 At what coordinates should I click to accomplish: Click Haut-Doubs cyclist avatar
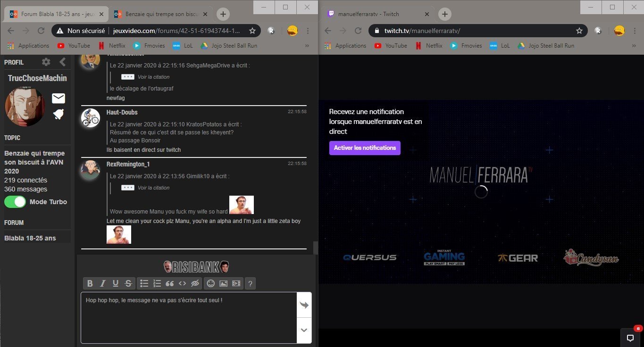(x=90, y=118)
